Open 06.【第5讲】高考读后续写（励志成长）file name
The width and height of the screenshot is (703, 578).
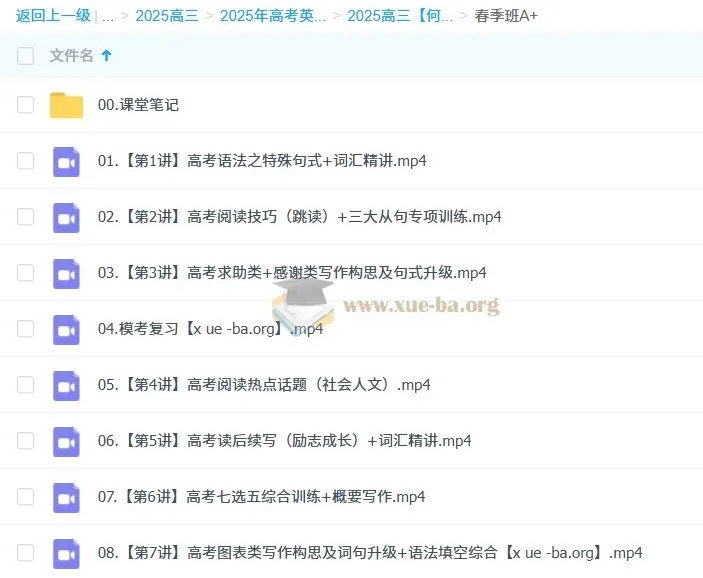coord(285,441)
